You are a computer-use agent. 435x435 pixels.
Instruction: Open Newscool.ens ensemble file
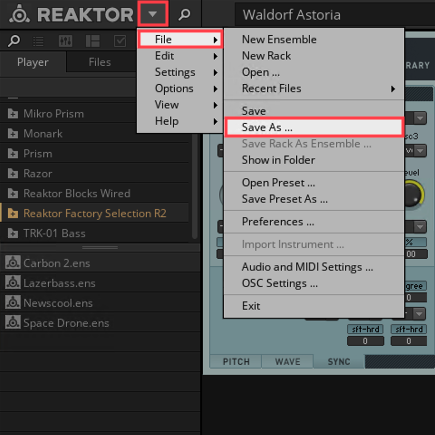(100, 303)
